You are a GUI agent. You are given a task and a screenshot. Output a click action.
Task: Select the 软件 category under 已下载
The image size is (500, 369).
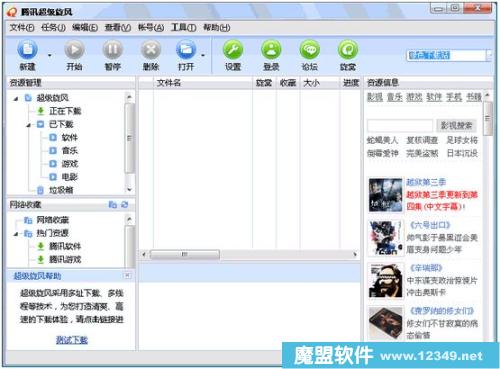click(x=70, y=137)
